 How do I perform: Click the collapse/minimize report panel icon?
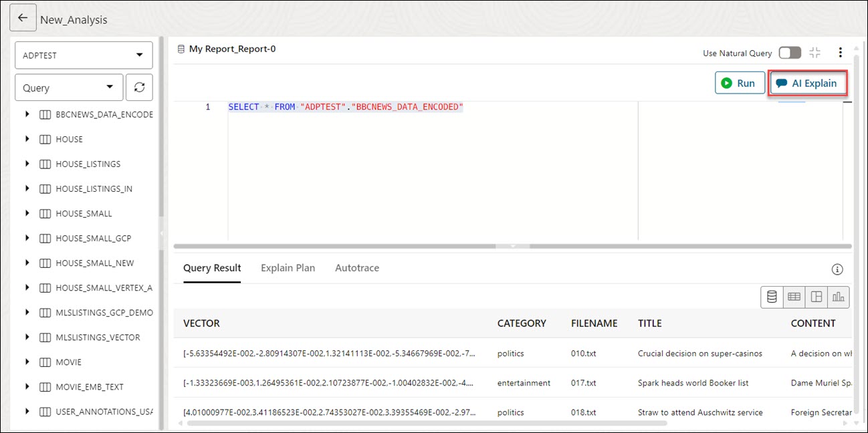click(815, 53)
